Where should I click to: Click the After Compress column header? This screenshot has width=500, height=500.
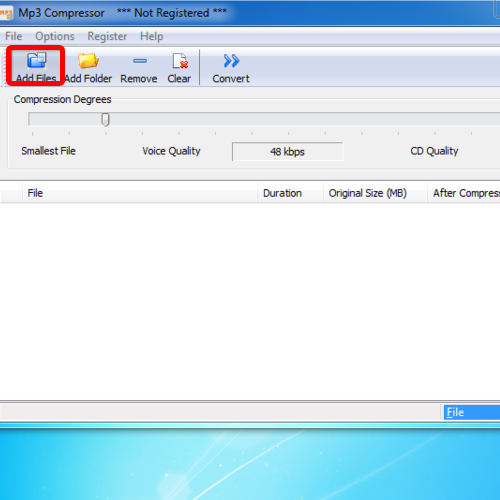pyautogui.click(x=464, y=193)
